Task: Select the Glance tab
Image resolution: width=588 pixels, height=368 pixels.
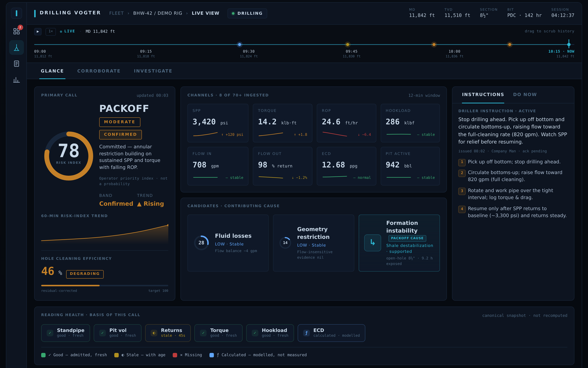Action: pyautogui.click(x=52, y=71)
